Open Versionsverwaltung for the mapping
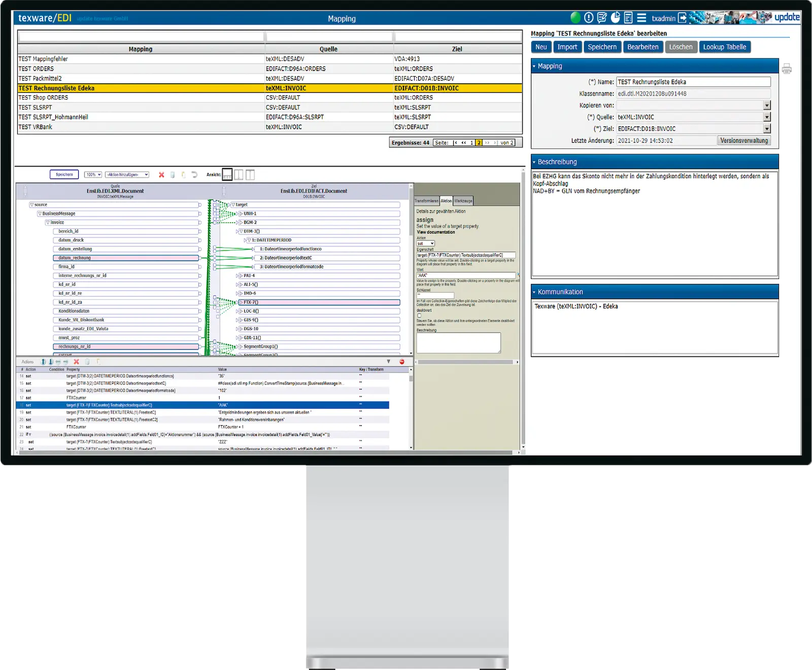812x670 pixels. (743, 141)
